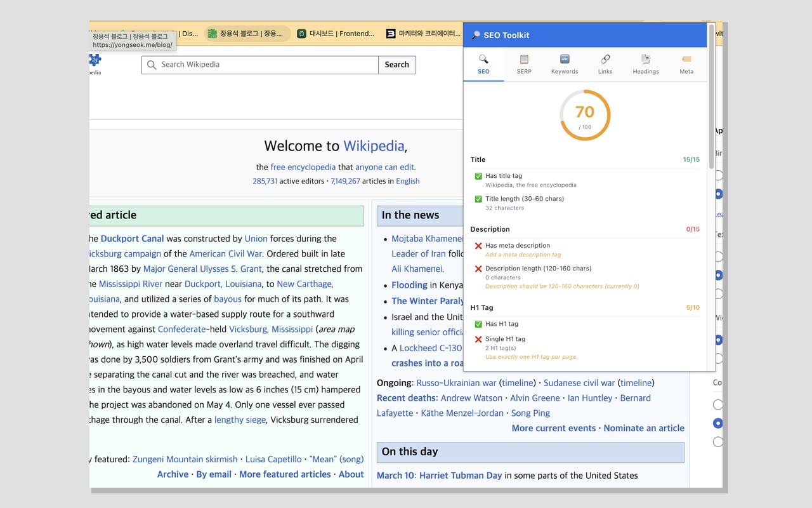Viewport: 812px width, 508px height.
Task: Click the Meta tag icon
Action: point(686,59)
